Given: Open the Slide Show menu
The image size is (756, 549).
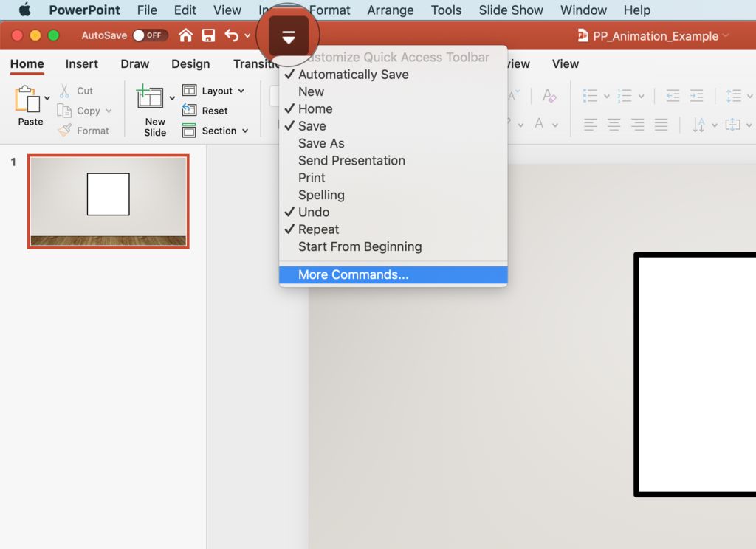Looking at the screenshot, I should coord(511,10).
